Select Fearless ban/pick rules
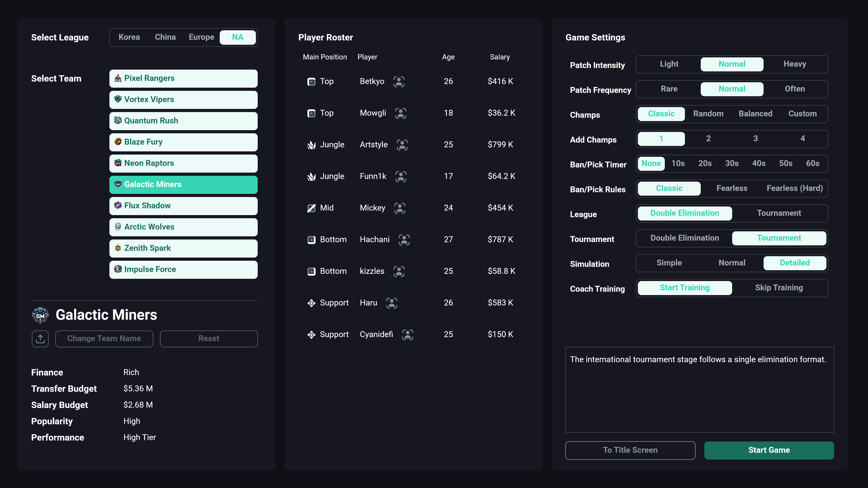Viewport: 868px width, 488px height. 732,189
